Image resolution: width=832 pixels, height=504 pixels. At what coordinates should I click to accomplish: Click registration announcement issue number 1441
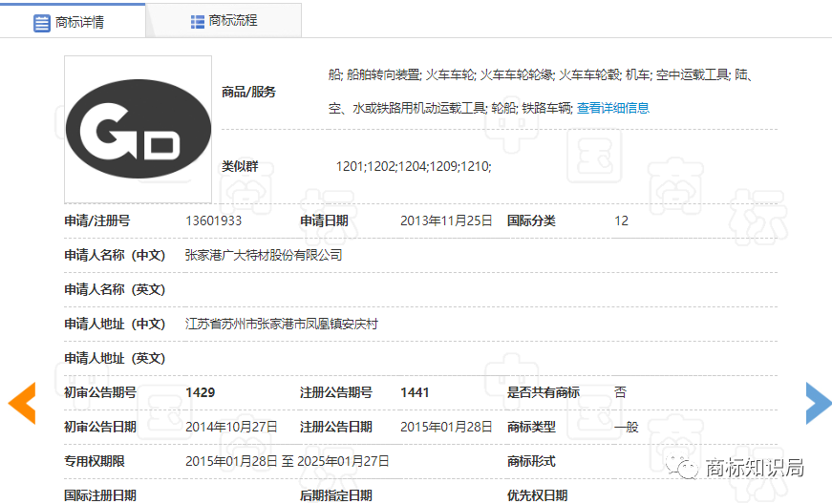415,392
